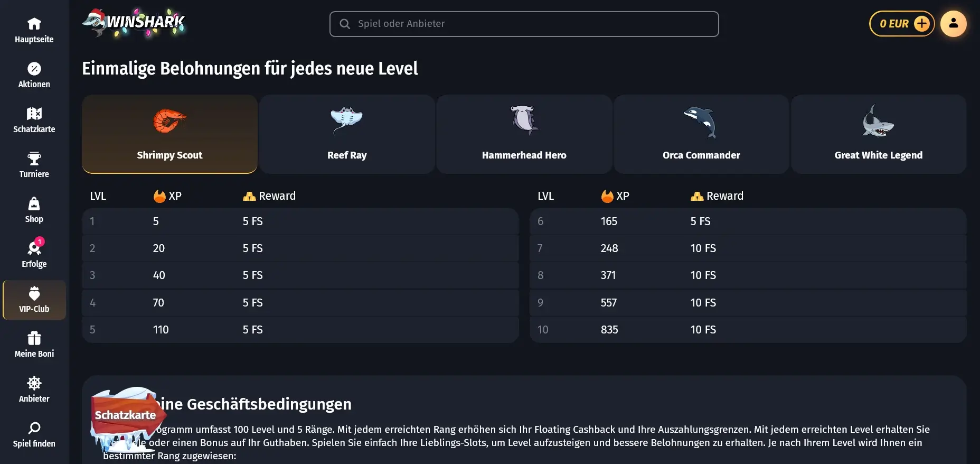980x464 pixels.
Task: Click the plus button to deposit funds
Action: click(x=922, y=23)
